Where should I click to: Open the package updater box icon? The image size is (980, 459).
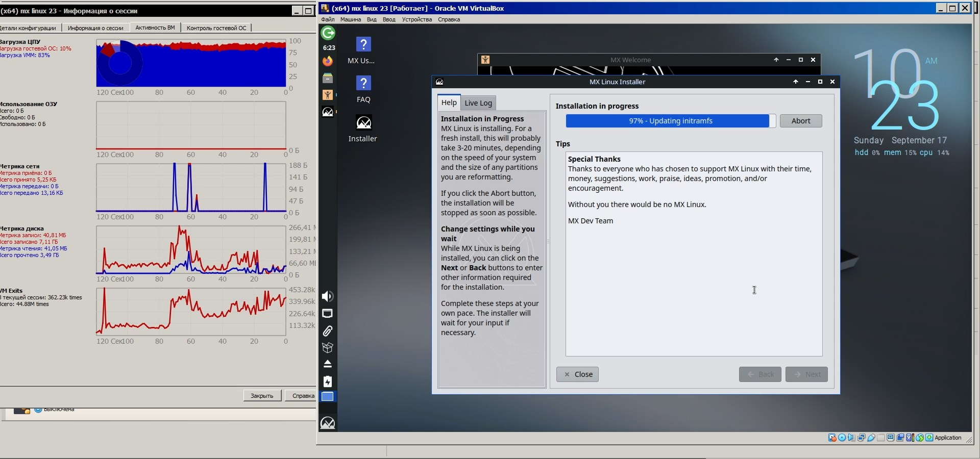click(328, 348)
